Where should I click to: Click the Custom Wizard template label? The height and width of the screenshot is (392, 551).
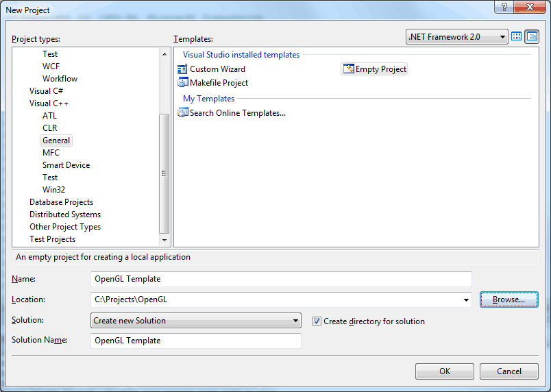pos(217,69)
